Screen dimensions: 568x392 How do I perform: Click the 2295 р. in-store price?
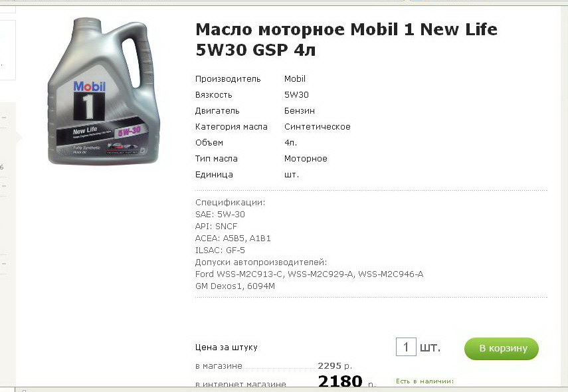click(335, 366)
